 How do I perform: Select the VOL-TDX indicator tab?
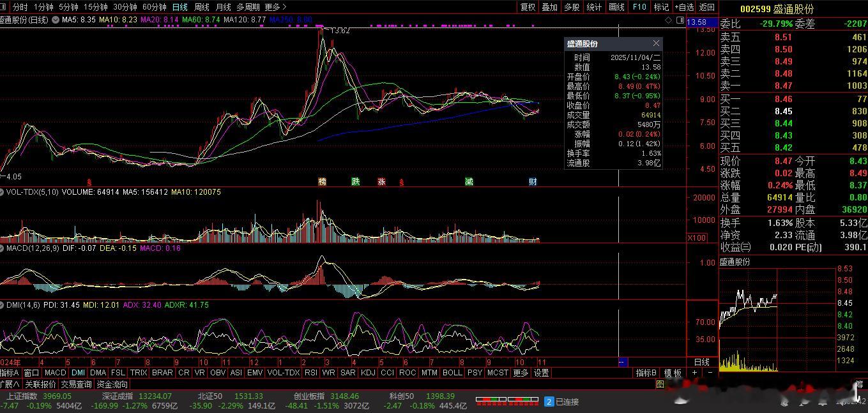pos(283,373)
